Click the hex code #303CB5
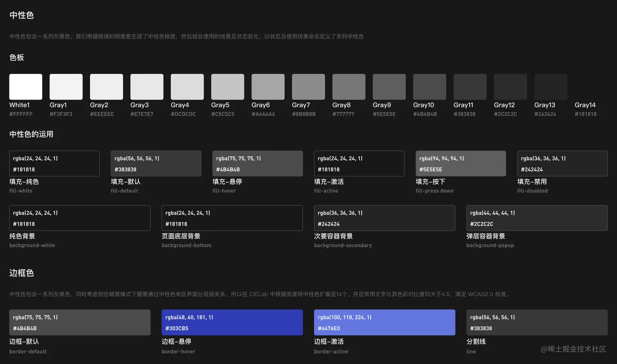This screenshot has height=364, width=617. click(x=177, y=328)
